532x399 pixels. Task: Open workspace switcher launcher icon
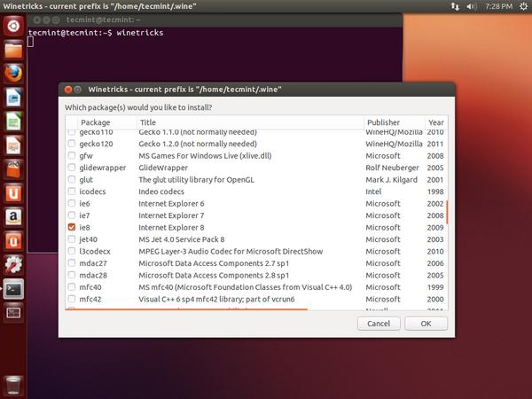[x=13, y=313]
